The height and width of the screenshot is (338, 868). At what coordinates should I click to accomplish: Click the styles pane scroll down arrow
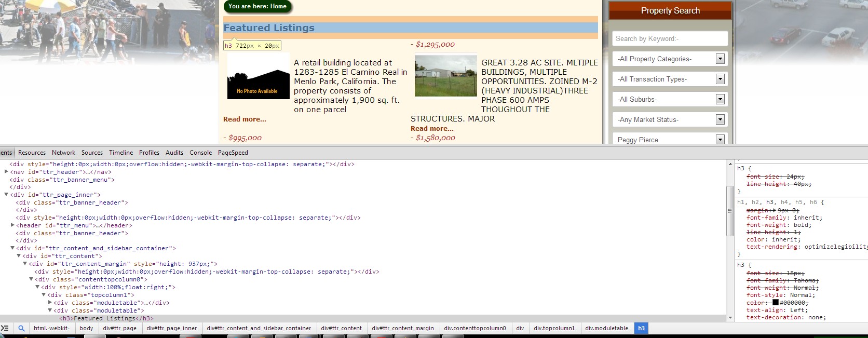pos(730,317)
